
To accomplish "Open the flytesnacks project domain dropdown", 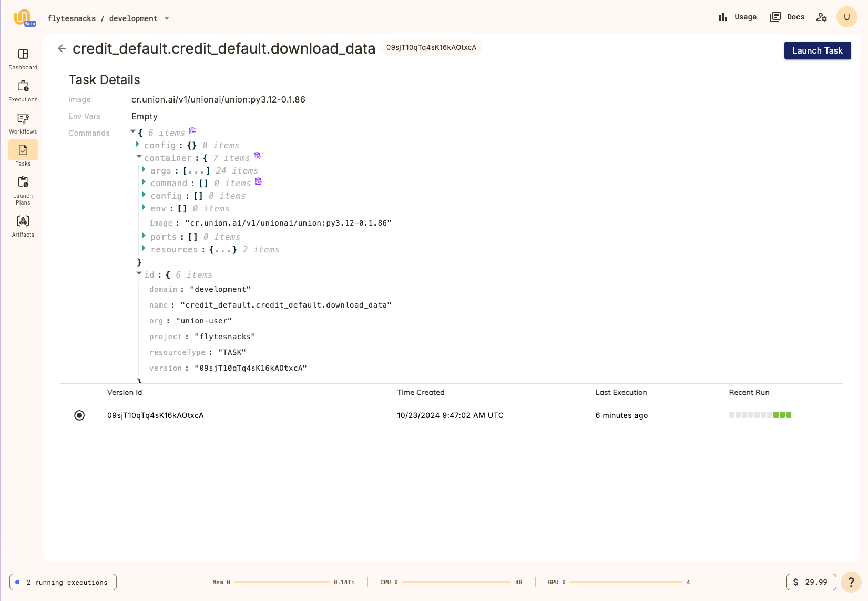I will coord(167,18).
